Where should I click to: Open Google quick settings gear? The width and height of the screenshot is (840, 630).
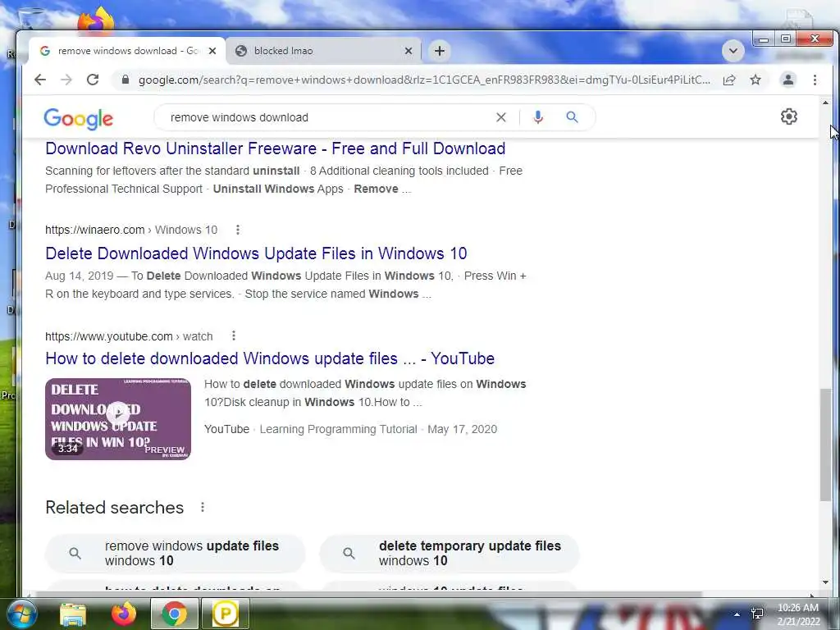coord(788,116)
